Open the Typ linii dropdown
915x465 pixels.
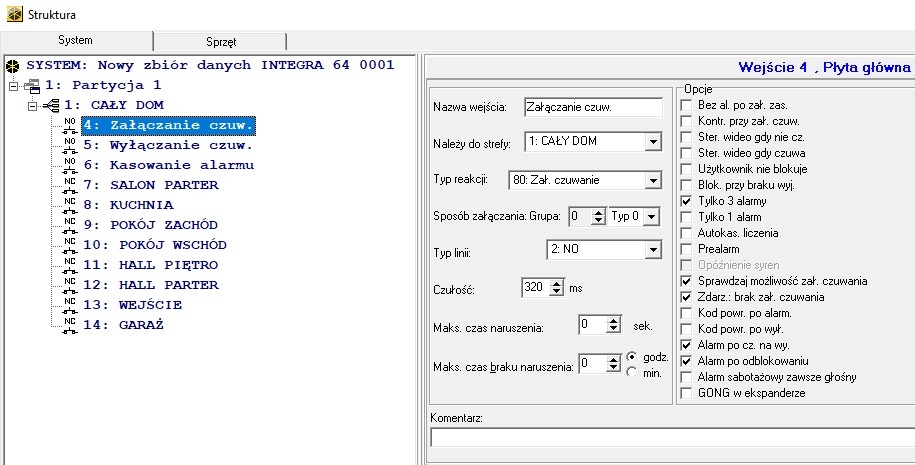click(653, 250)
